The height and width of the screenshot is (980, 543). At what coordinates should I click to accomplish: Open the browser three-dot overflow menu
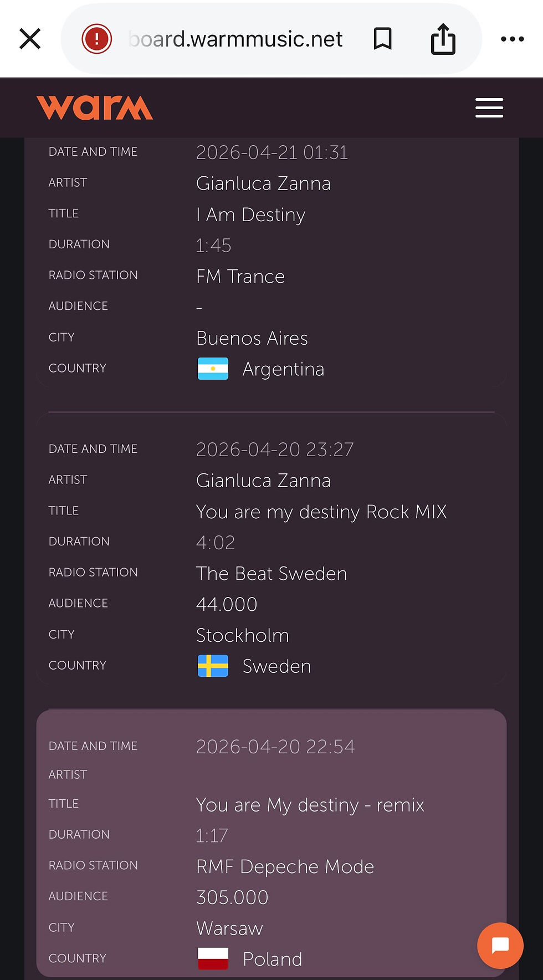pos(512,39)
